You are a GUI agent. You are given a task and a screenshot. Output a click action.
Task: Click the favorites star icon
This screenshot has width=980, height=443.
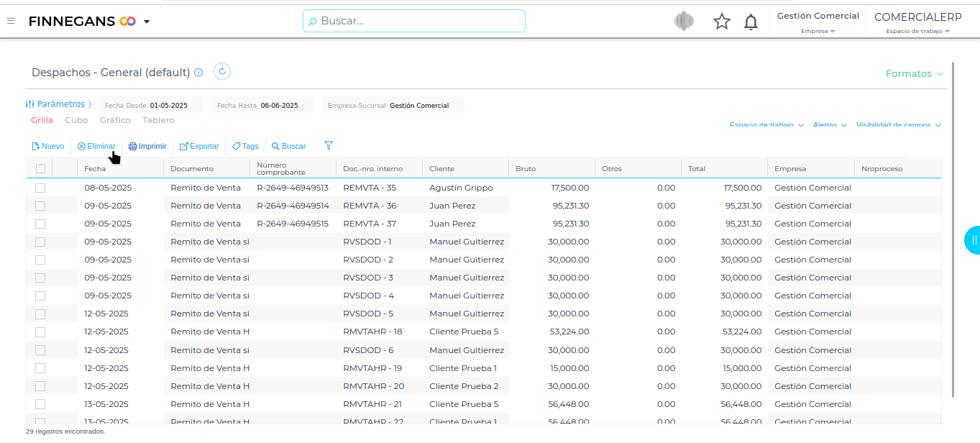pyautogui.click(x=721, y=22)
